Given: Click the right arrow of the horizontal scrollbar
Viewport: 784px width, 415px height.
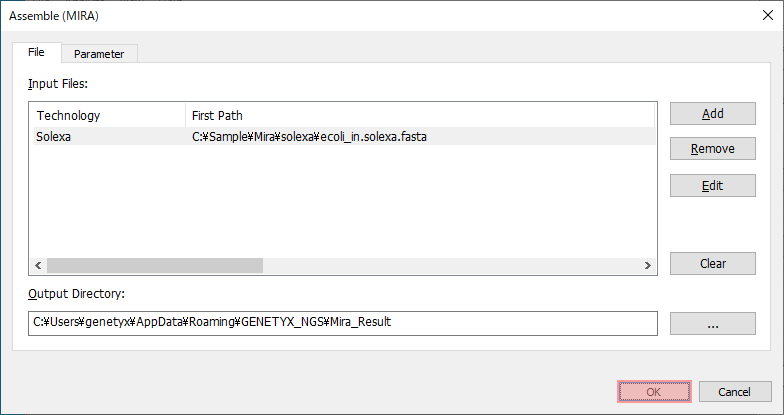Looking at the screenshot, I should (648, 266).
